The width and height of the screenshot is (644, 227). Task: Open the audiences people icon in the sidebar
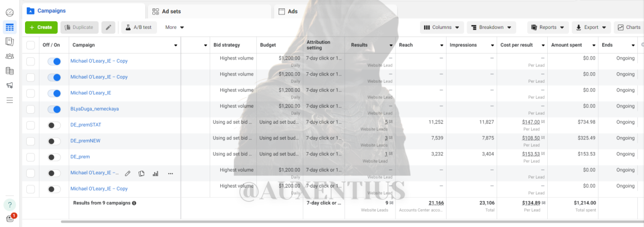[9, 57]
